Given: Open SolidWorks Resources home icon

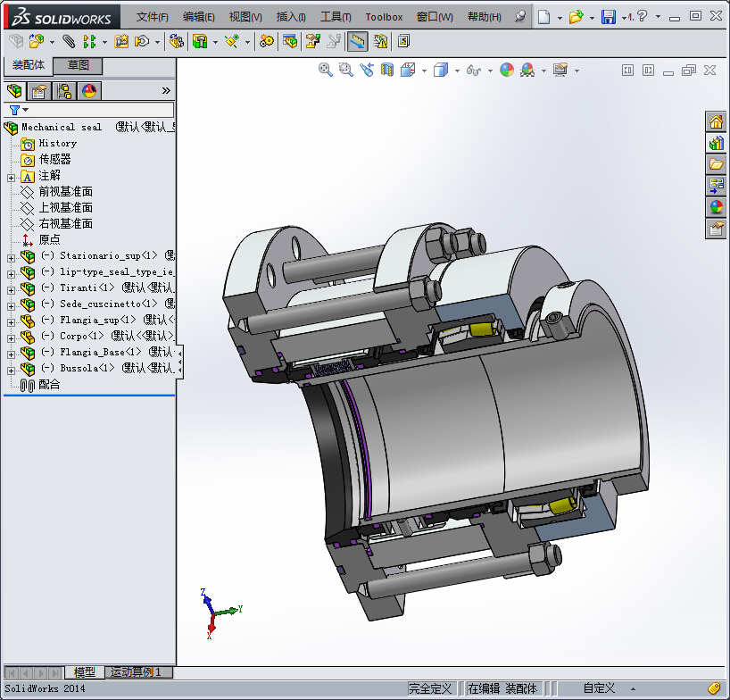Looking at the screenshot, I should coord(716,122).
